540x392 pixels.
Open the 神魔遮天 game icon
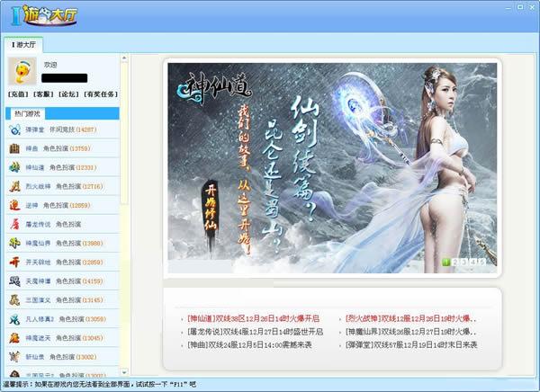(14, 338)
